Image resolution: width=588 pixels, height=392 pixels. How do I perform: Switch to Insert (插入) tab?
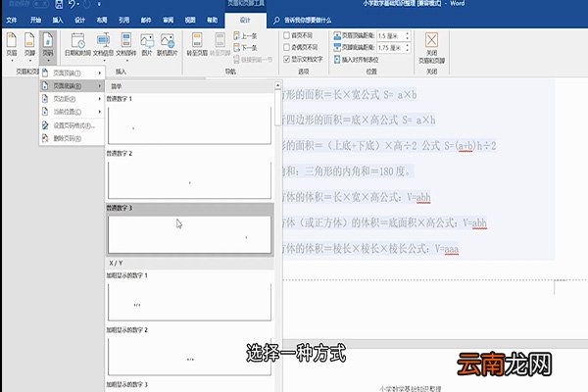pos(58,21)
